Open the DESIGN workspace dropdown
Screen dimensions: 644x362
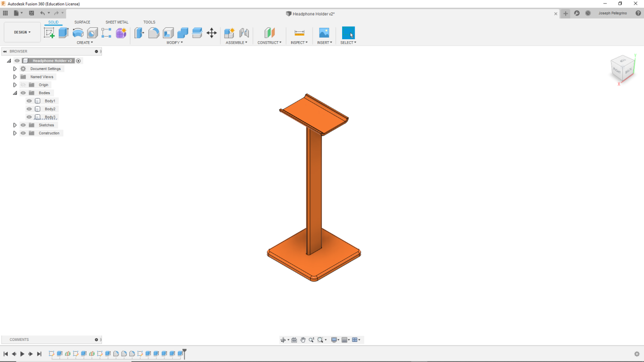pyautogui.click(x=22, y=32)
